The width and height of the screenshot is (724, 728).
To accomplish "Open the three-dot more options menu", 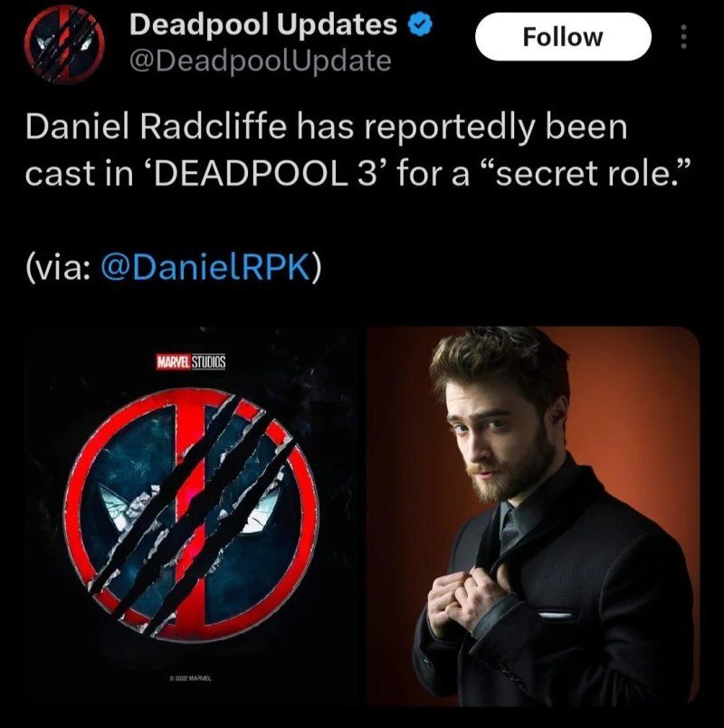I will pos(683,37).
